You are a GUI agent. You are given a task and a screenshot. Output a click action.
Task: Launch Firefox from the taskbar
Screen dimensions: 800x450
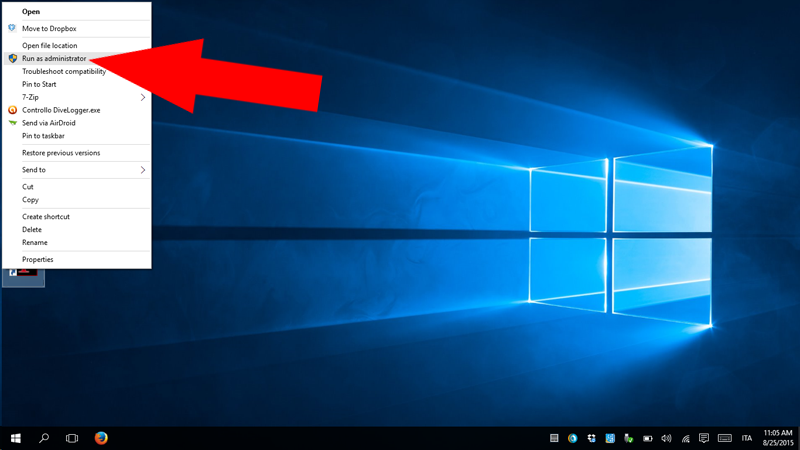point(101,438)
